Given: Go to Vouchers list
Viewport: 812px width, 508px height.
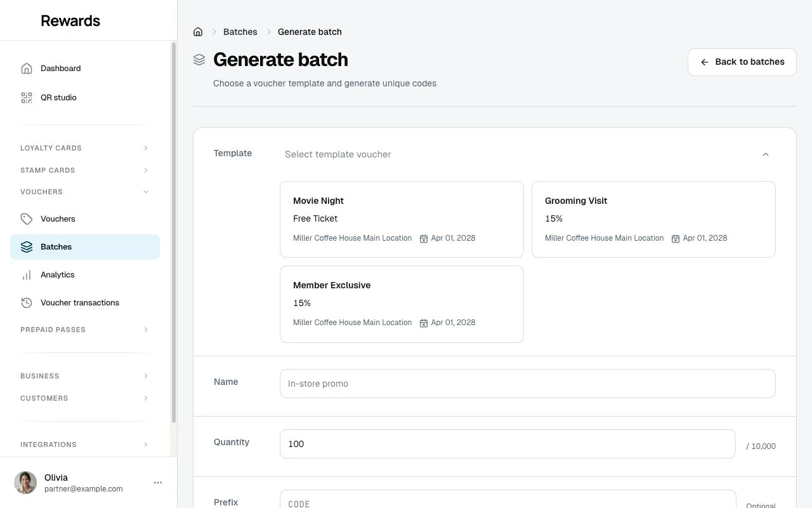Looking at the screenshot, I should pyautogui.click(x=85, y=219).
